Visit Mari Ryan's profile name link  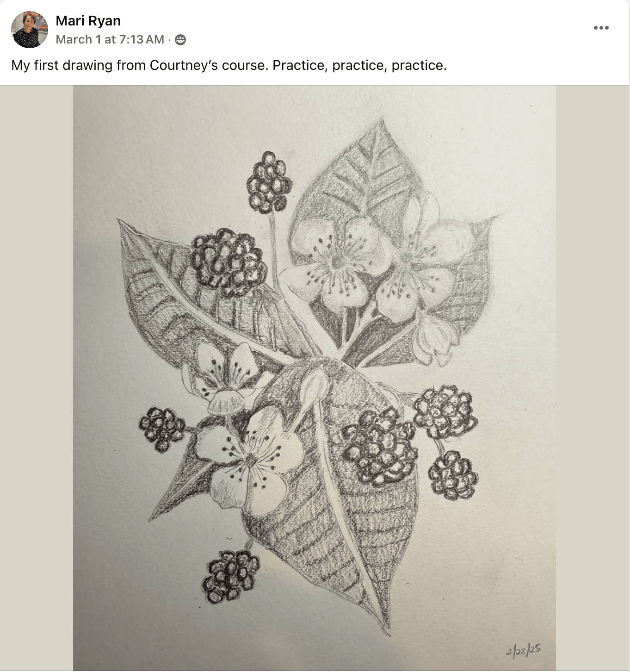[x=88, y=21]
